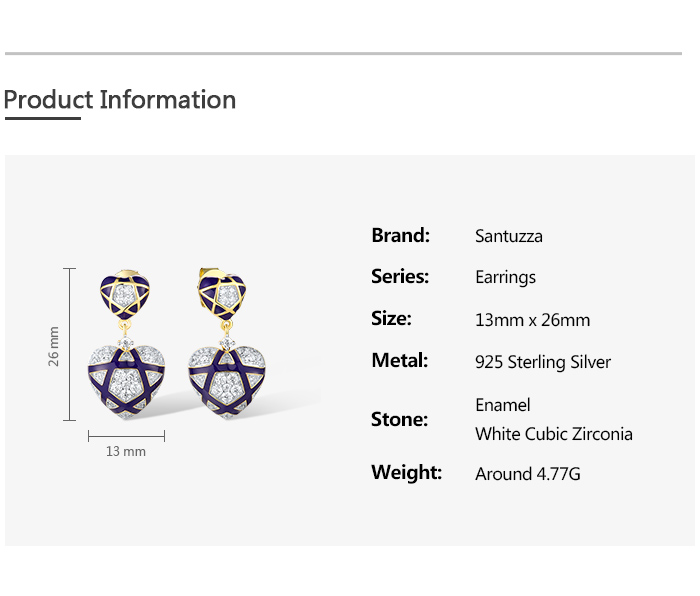This screenshot has height=596, width=700.
Task: Click the vertical height dimension line
Action: tap(70, 344)
